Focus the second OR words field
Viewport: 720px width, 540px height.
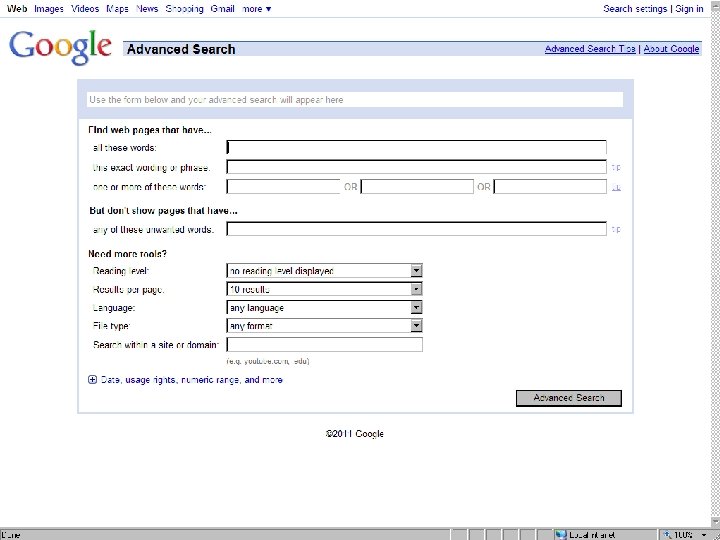pyautogui.click(x=417, y=186)
